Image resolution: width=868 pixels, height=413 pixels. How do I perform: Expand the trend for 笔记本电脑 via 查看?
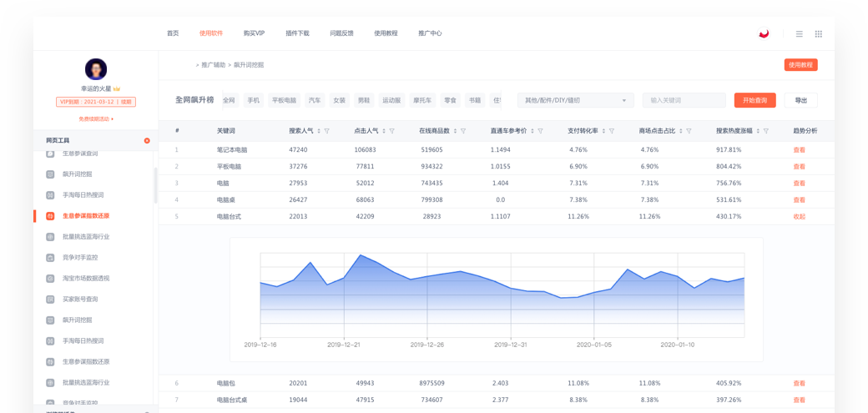799,150
